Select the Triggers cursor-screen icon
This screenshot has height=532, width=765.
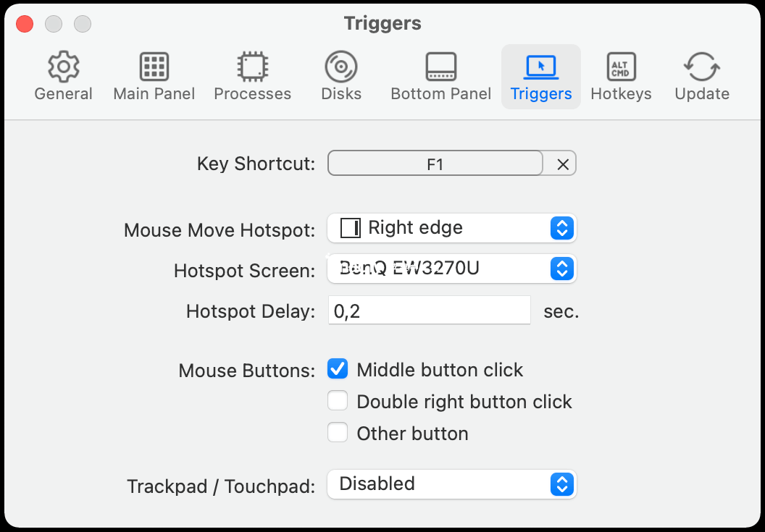point(541,67)
